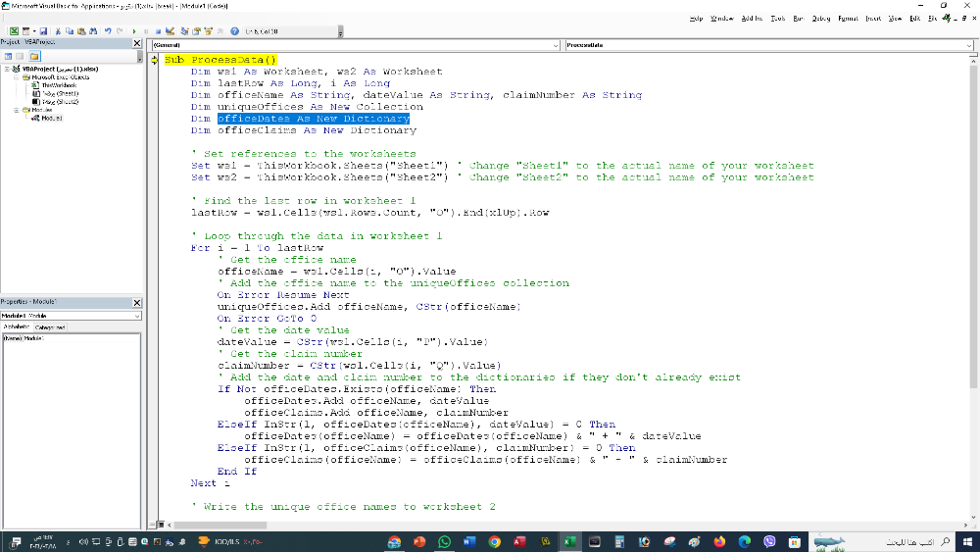Open the View menu
The image size is (980, 552).
pyautogui.click(x=895, y=19)
